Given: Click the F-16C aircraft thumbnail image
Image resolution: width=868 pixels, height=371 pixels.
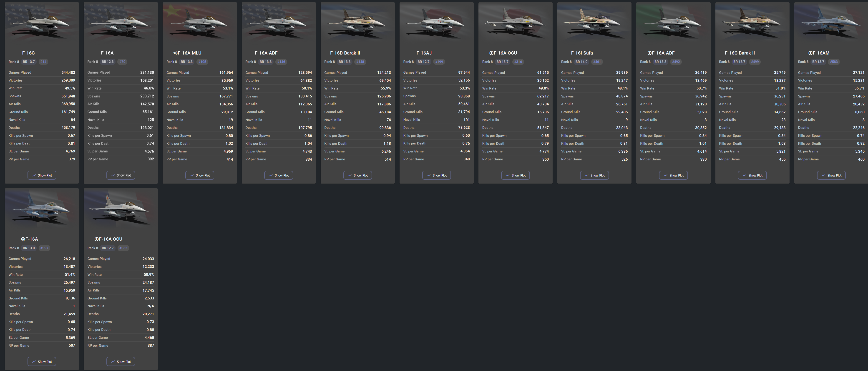Looking at the screenshot, I should pos(42,23).
